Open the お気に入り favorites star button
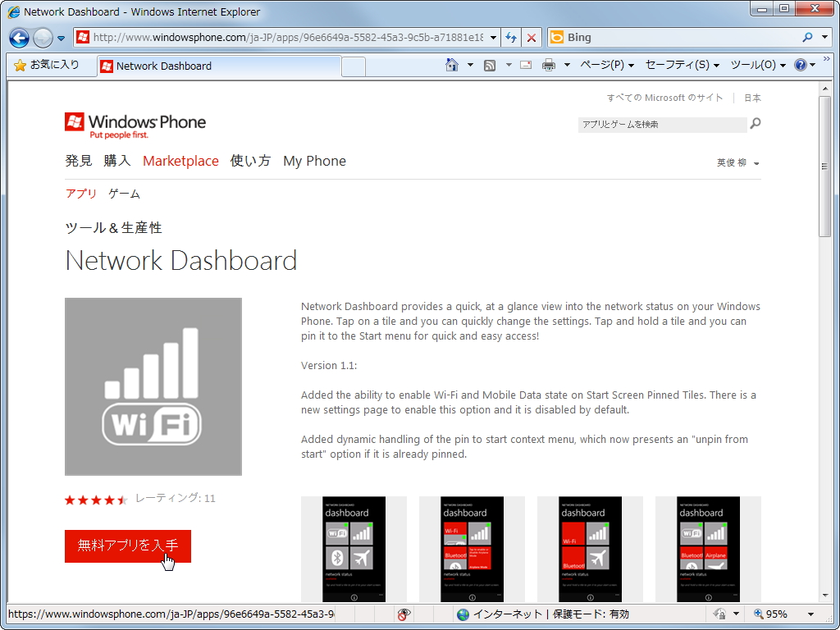 (x=47, y=66)
